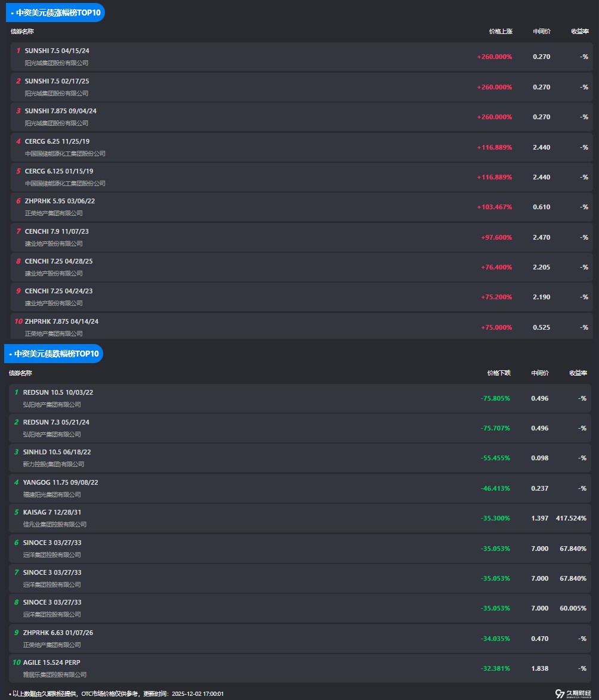
Task: Select the AGILE 15.524 PERP bond
Action: click(x=51, y=662)
